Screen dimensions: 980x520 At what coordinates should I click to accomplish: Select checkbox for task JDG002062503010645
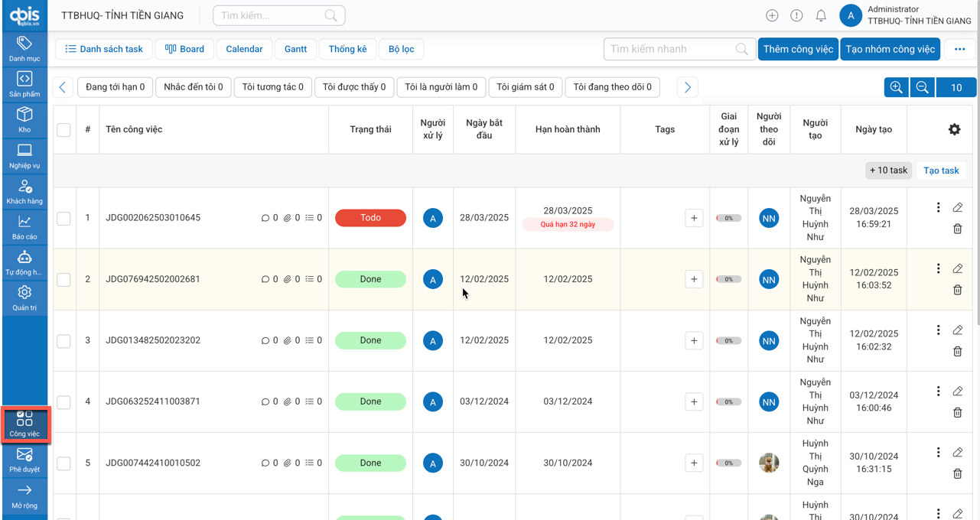coord(63,219)
